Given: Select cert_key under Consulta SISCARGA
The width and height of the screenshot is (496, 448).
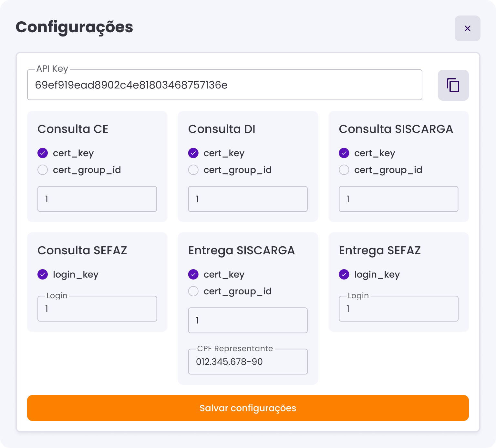Looking at the screenshot, I should pyautogui.click(x=344, y=153).
